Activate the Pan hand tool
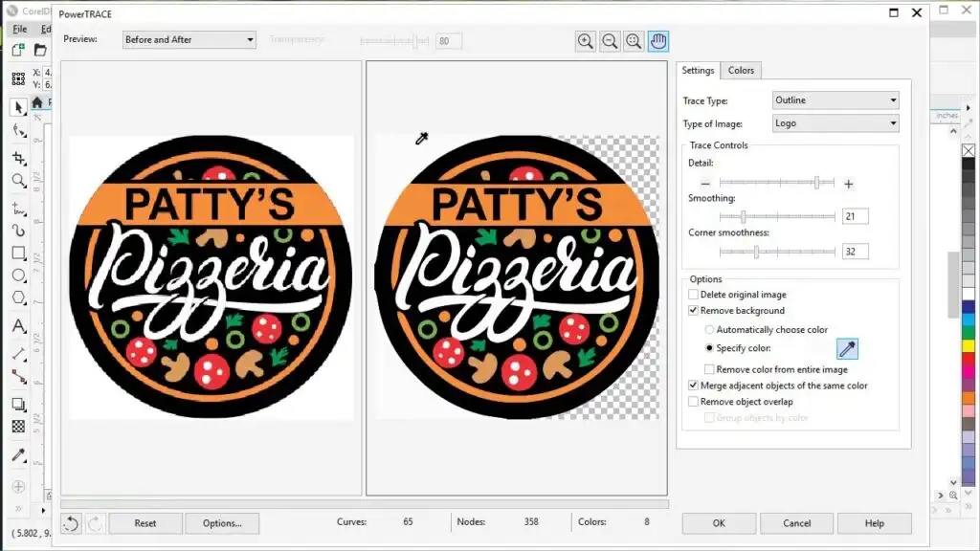 tap(657, 40)
